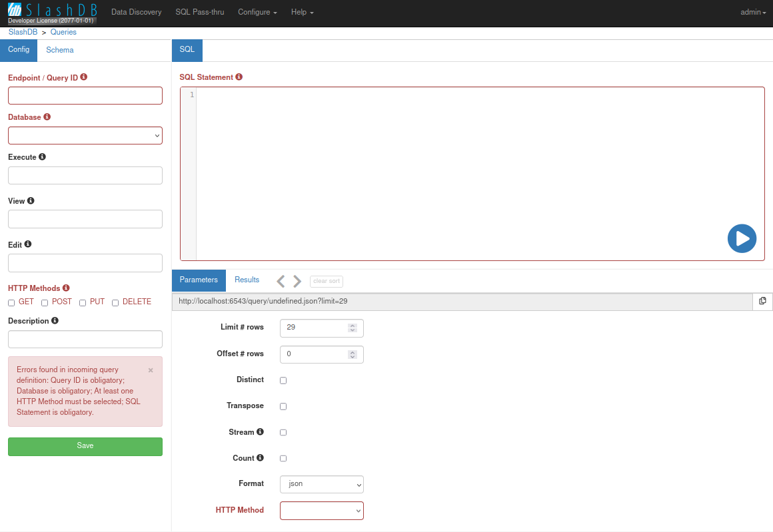Toggle the Transpose checkbox
This screenshot has width=773, height=532.
click(x=283, y=406)
